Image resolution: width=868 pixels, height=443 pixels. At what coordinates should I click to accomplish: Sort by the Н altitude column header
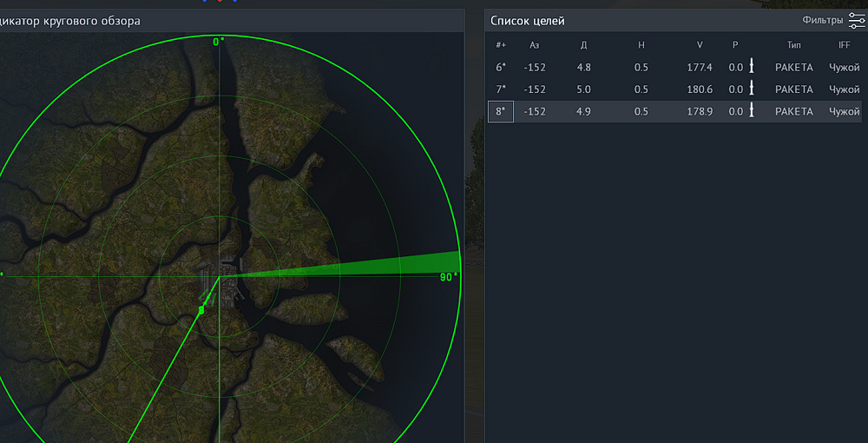coord(641,45)
